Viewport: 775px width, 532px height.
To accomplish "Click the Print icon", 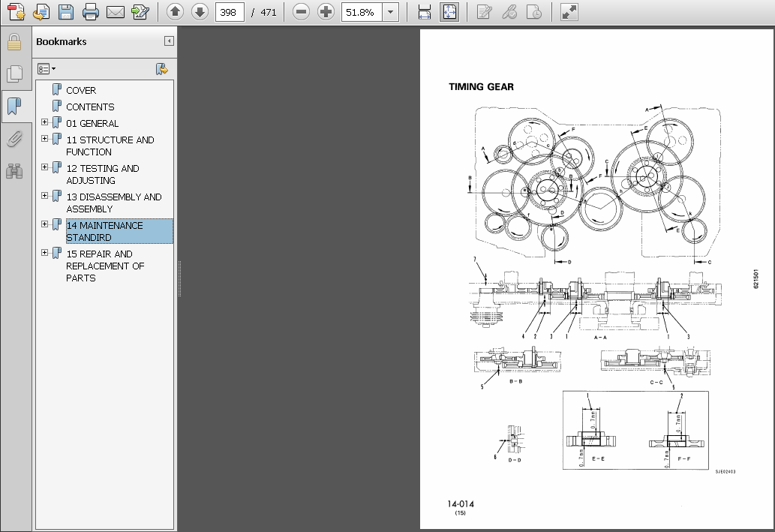I will pyautogui.click(x=91, y=12).
